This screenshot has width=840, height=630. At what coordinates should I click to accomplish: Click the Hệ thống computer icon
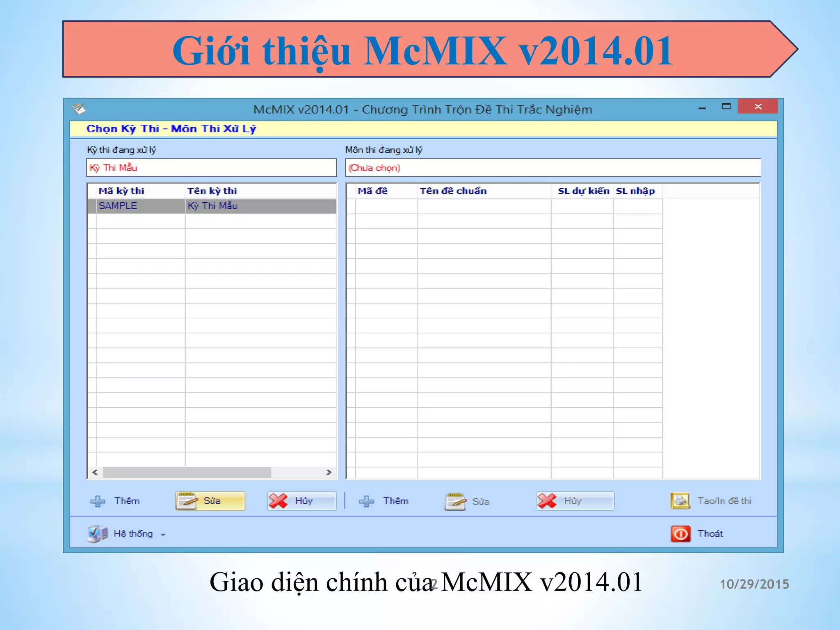(97, 534)
